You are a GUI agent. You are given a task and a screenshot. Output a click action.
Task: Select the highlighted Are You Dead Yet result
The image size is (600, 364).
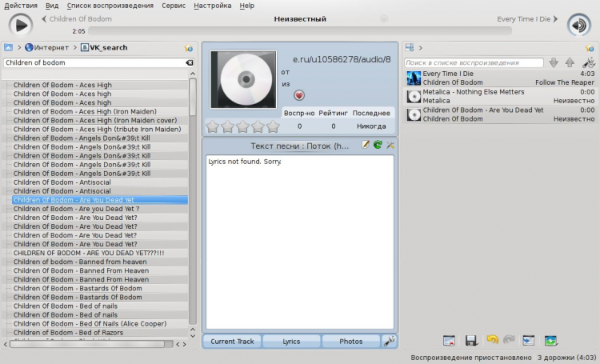[x=99, y=200]
